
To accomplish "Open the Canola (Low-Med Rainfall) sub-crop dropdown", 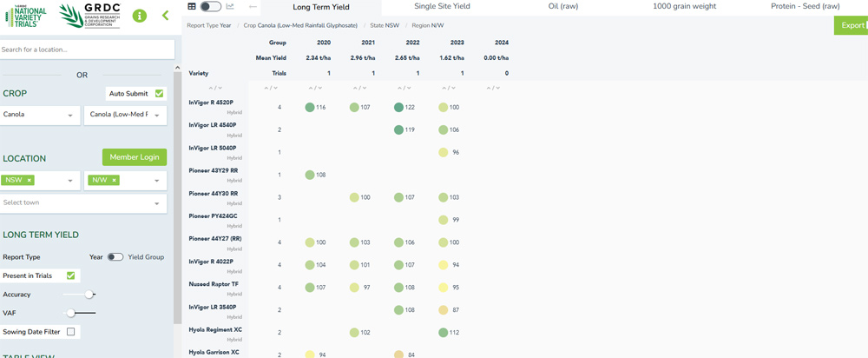I will [x=124, y=115].
